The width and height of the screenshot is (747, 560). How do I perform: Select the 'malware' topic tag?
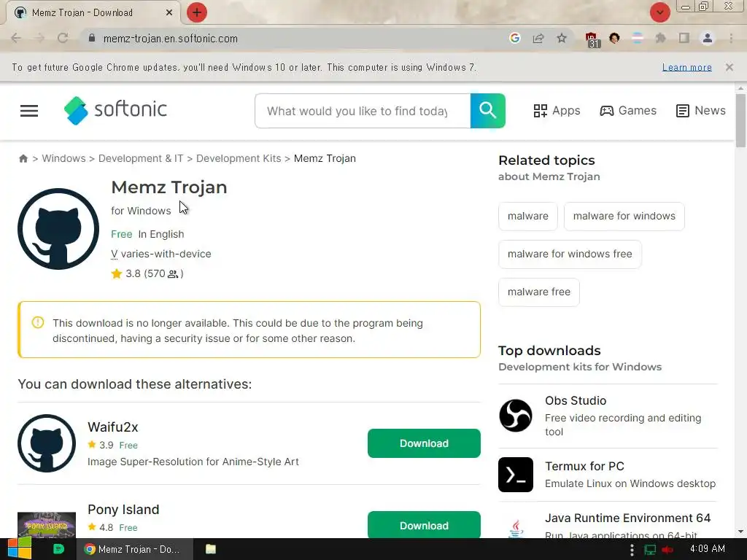528,216
